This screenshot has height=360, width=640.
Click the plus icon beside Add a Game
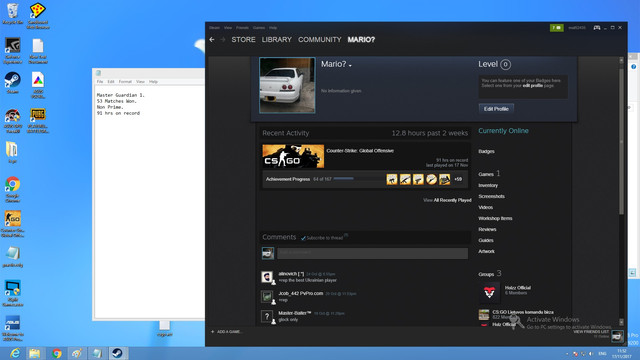(212, 331)
